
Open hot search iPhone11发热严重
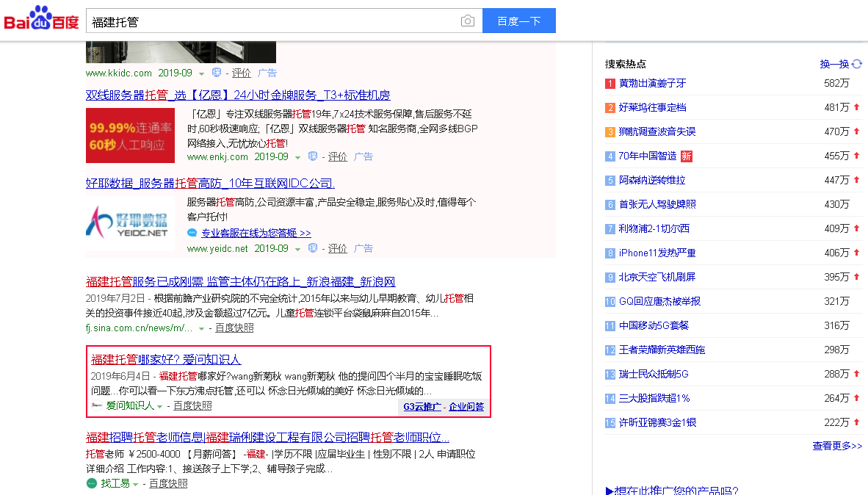(x=657, y=253)
